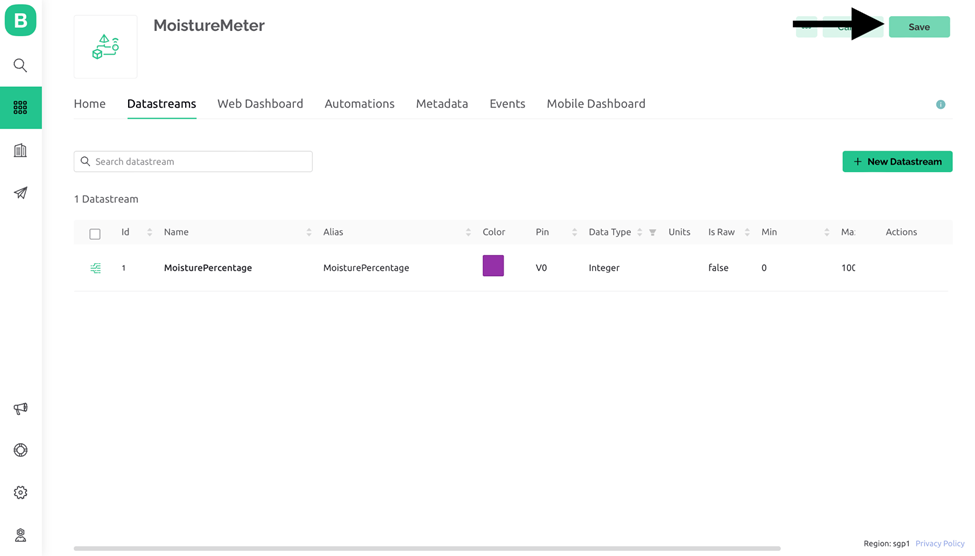Sort by Is Raw column arrows
975x556 pixels.
coord(747,232)
